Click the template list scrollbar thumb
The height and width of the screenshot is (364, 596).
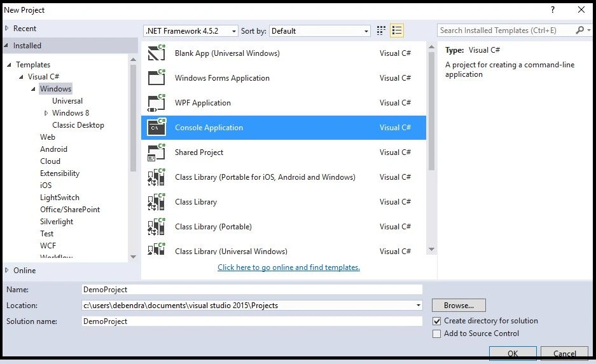(431, 111)
